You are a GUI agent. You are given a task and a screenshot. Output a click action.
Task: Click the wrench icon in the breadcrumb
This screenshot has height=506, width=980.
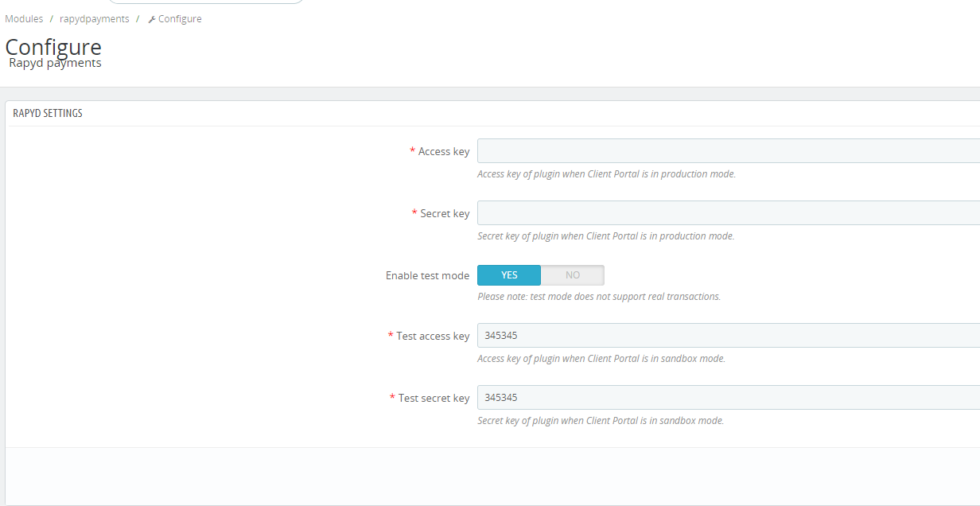(152, 19)
